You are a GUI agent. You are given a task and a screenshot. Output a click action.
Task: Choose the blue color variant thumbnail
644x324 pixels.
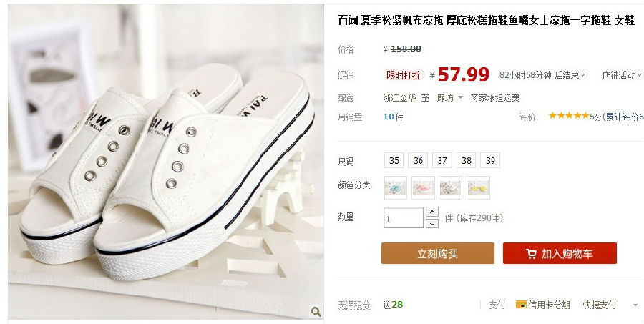(x=396, y=188)
